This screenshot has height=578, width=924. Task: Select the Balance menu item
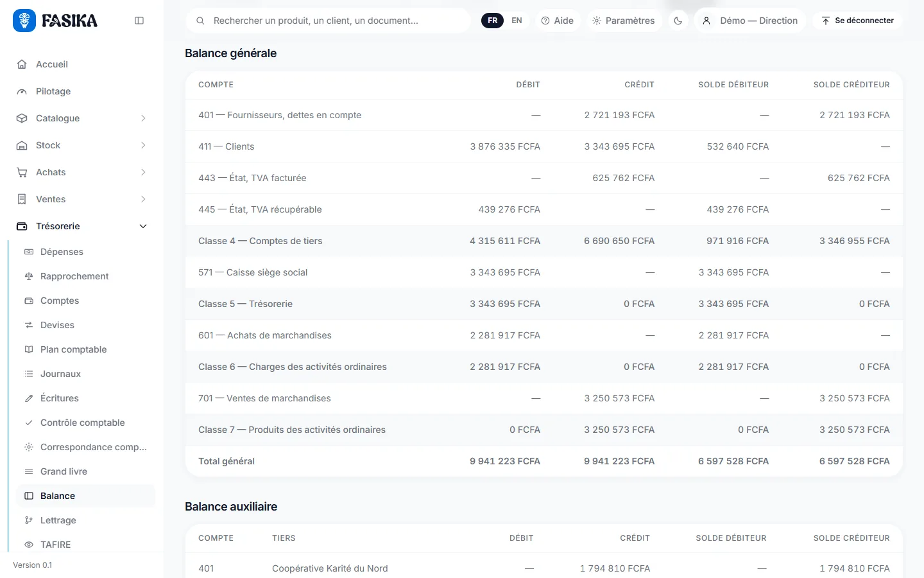point(86,496)
